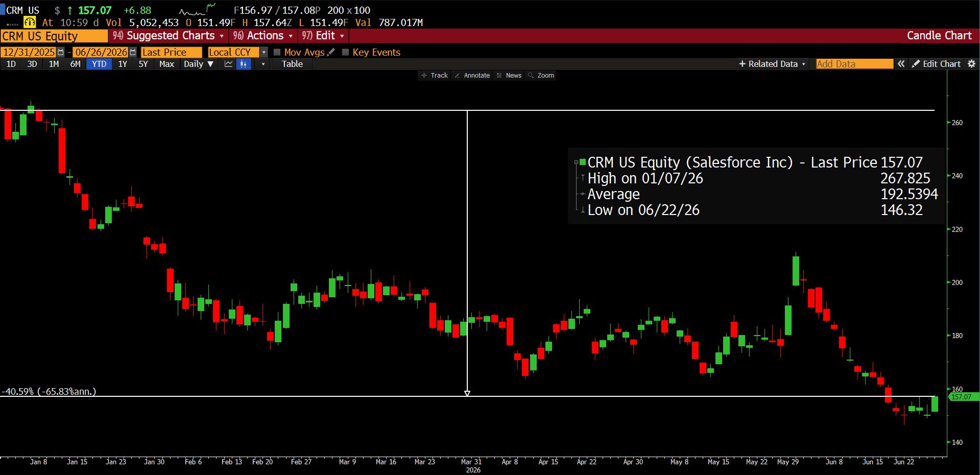Click the CRM US Equity legend title
Screen dimensions: 980x475
pyautogui.click(x=732, y=162)
